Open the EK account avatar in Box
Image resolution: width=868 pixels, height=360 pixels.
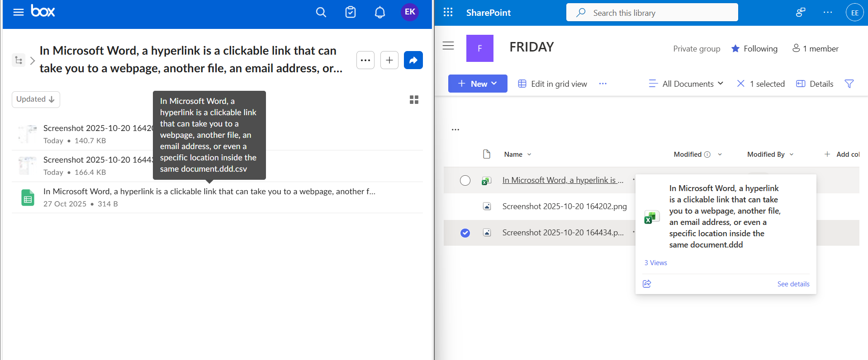(x=410, y=12)
